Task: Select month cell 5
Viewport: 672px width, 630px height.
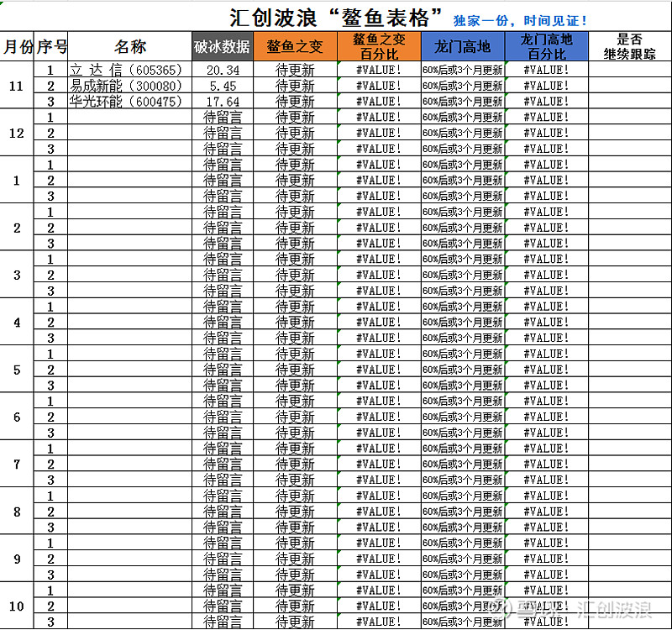Action: [17, 370]
